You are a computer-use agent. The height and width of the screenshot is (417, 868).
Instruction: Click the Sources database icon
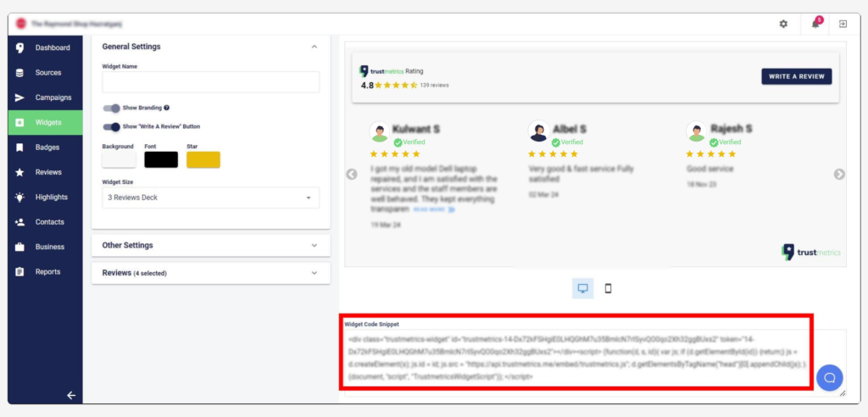pyautogui.click(x=20, y=73)
